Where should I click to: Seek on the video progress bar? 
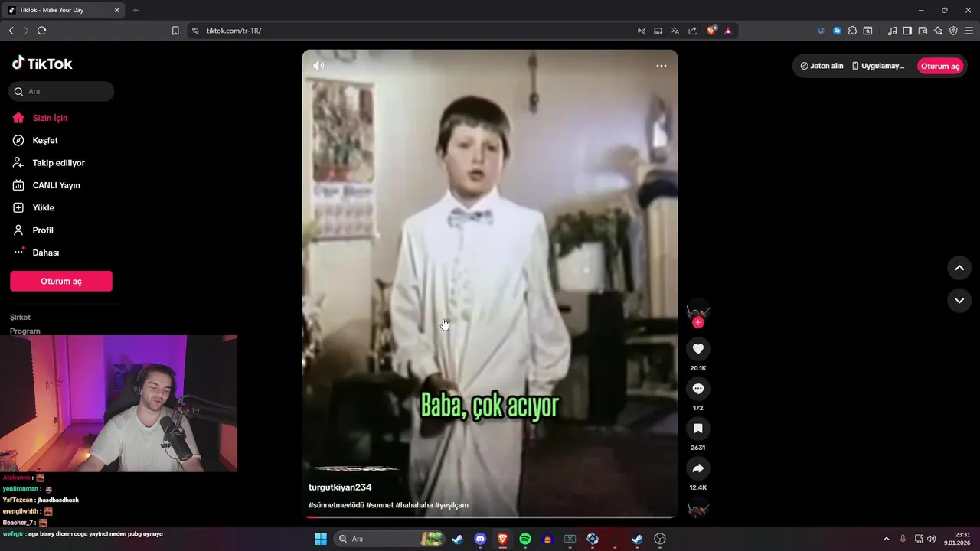coord(490,517)
